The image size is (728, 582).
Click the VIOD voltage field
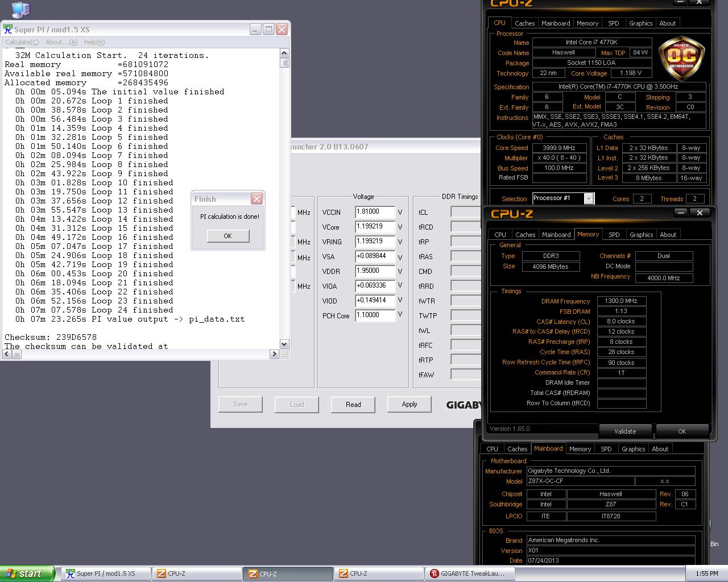tap(375, 301)
